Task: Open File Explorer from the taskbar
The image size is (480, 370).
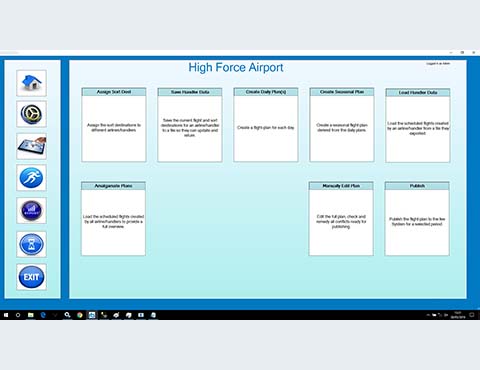Action: pos(31,315)
